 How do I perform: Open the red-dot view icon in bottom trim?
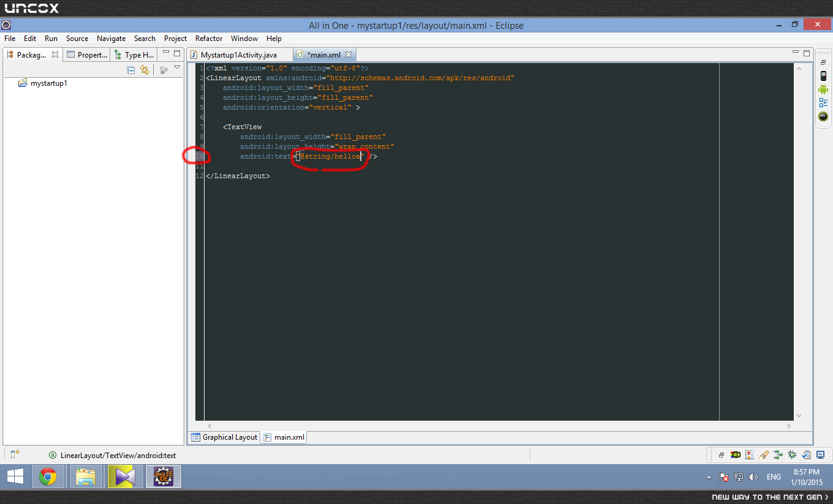(x=750, y=455)
